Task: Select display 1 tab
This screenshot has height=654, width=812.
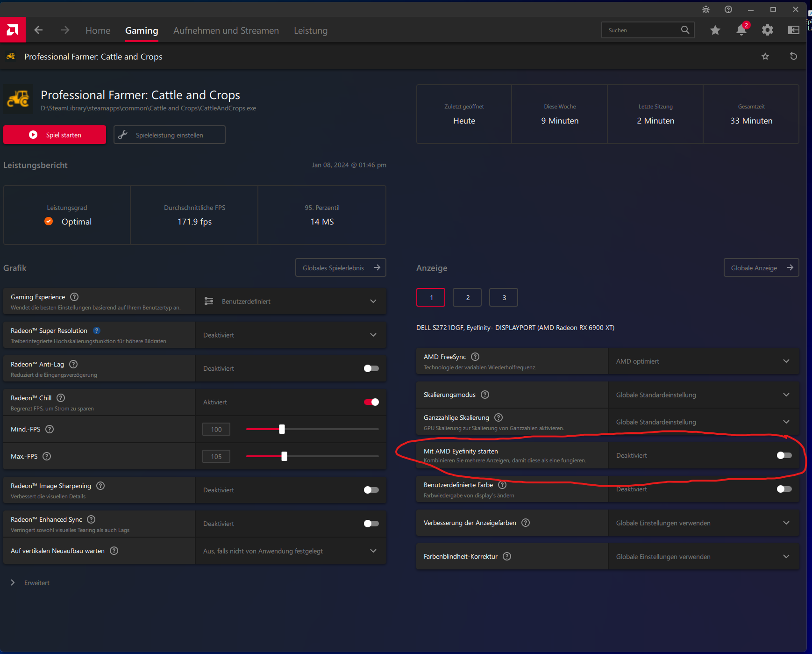Action: (431, 297)
